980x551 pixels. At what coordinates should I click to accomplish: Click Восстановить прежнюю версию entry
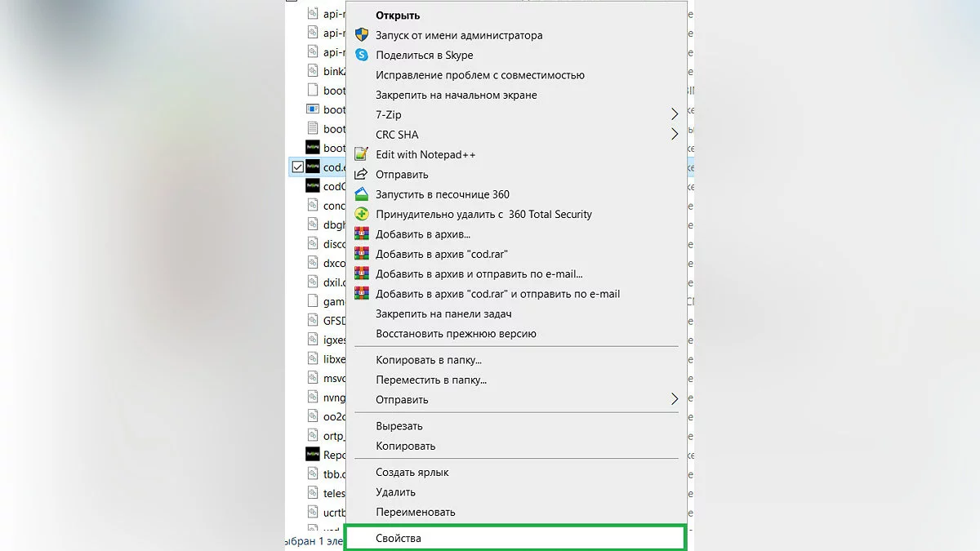456,333
